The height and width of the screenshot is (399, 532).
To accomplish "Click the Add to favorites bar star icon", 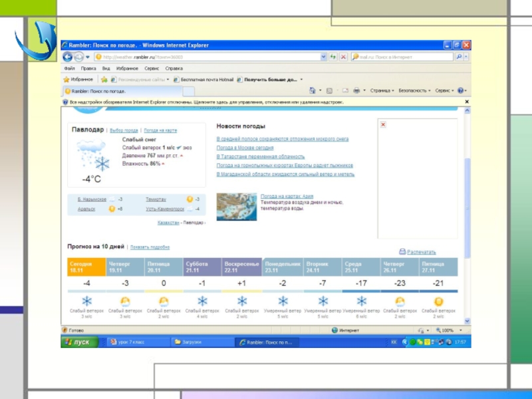I will 104,79.
